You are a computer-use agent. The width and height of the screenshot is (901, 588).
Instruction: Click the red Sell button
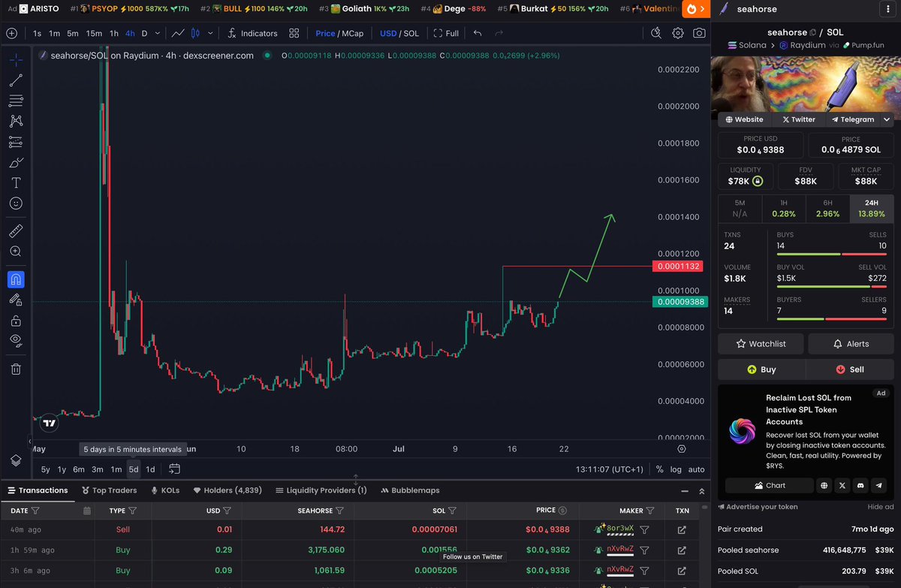point(850,369)
